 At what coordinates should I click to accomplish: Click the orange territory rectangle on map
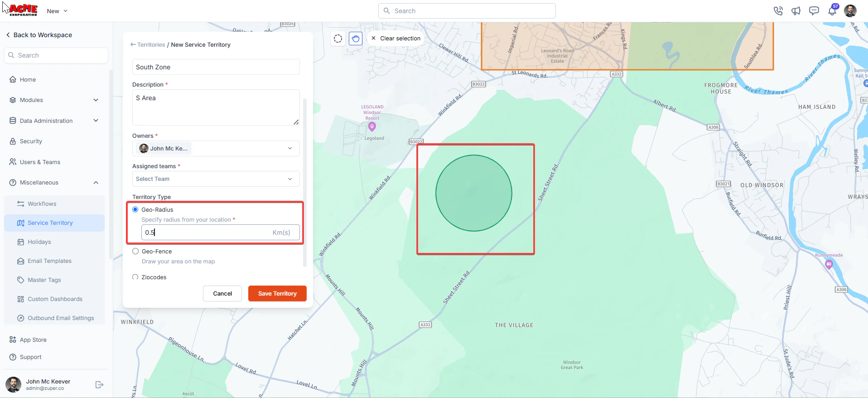pos(627,45)
